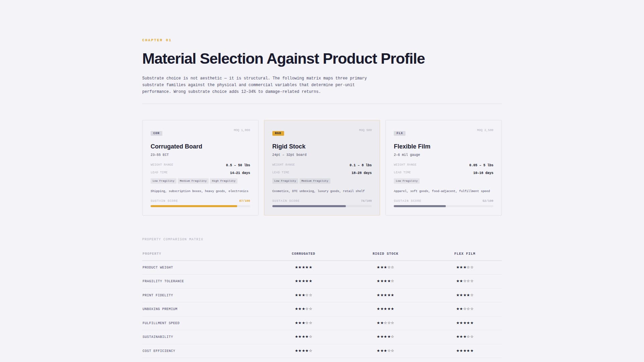Select the five-star Product Weight rating under Corrugated

click(x=303, y=267)
